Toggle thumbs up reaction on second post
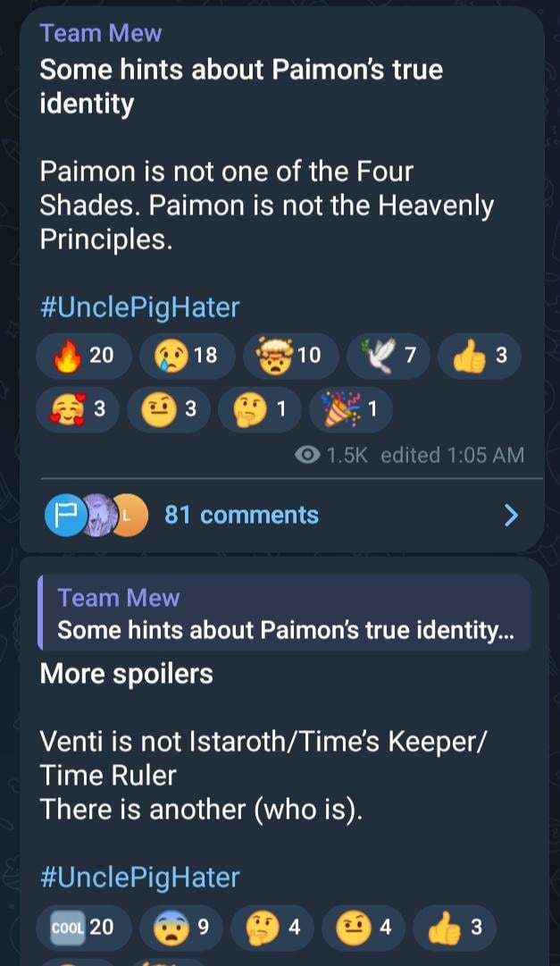Viewport: 560px width, 966px height. [456, 927]
